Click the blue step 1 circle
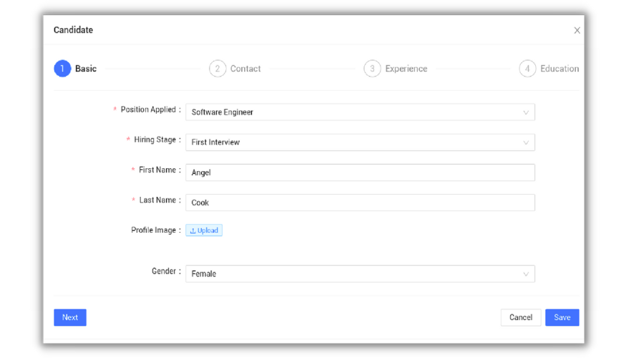 click(62, 69)
